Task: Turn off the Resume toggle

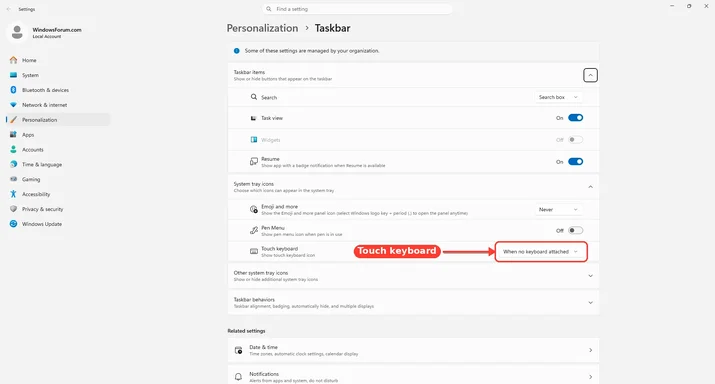Action: click(x=575, y=161)
